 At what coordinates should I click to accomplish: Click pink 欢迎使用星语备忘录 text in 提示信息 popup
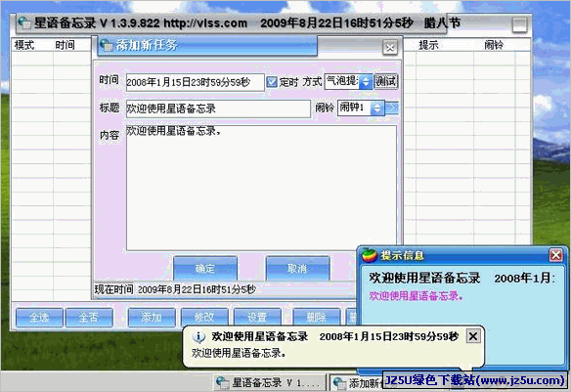(416, 296)
